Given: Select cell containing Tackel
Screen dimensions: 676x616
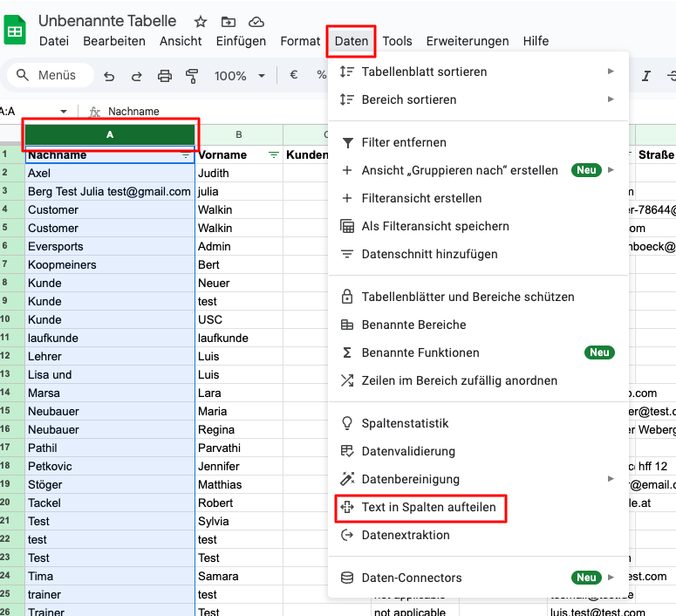Looking at the screenshot, I should [x=110, y=503].
